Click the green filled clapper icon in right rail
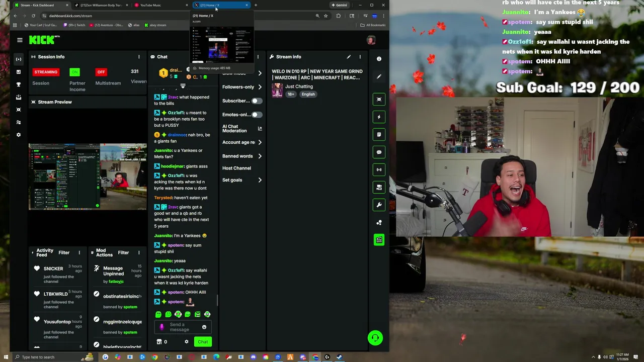644x362 pixels. tap(379, 240)
